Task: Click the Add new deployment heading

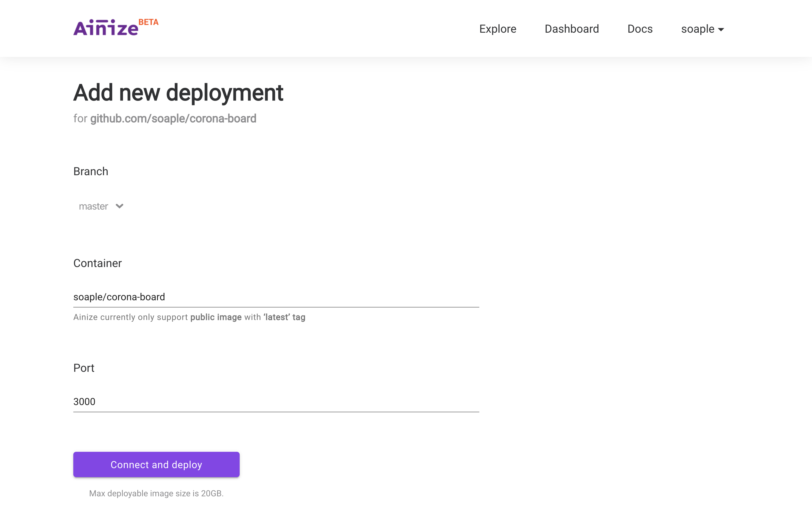Action: 178,93
